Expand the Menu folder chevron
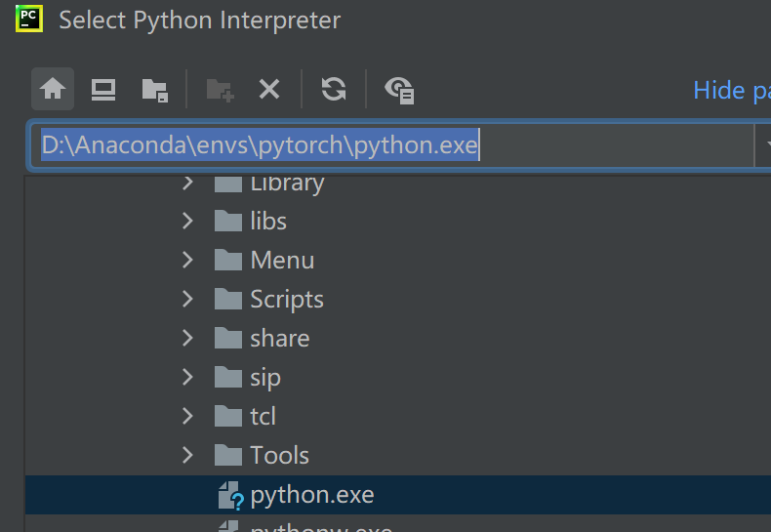The image size is (771, 532). click(x=187, y=260)
